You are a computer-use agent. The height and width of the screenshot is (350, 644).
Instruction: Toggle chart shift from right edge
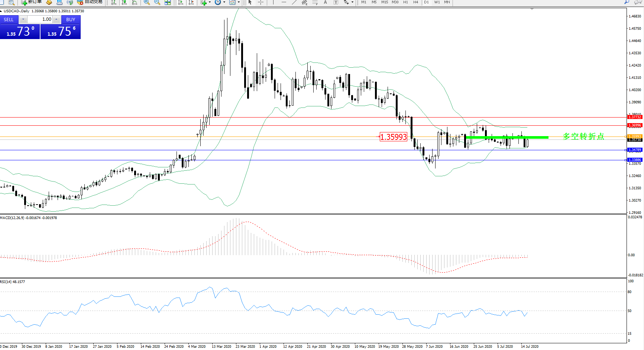pos(191,2)
